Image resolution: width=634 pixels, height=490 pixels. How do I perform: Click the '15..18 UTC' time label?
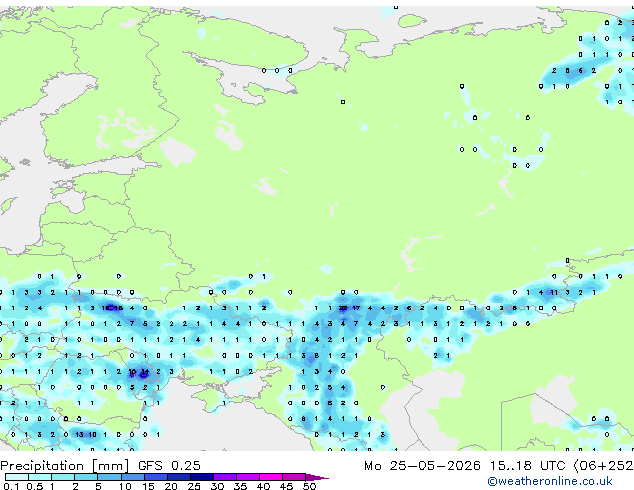click(x=527, y=466)
